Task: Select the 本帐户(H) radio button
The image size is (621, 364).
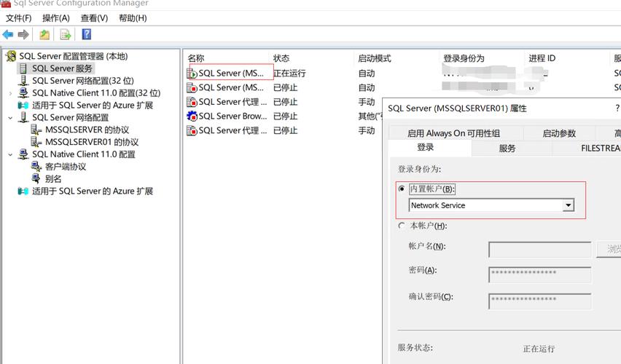Action: coord(402,226)
